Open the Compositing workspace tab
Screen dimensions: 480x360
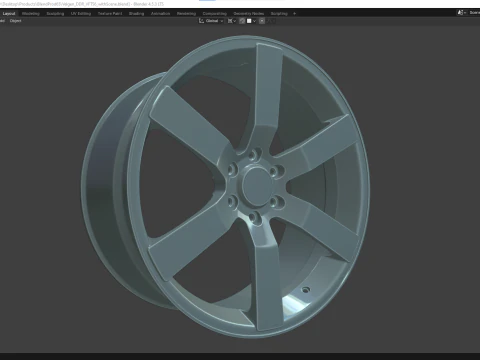215,13
